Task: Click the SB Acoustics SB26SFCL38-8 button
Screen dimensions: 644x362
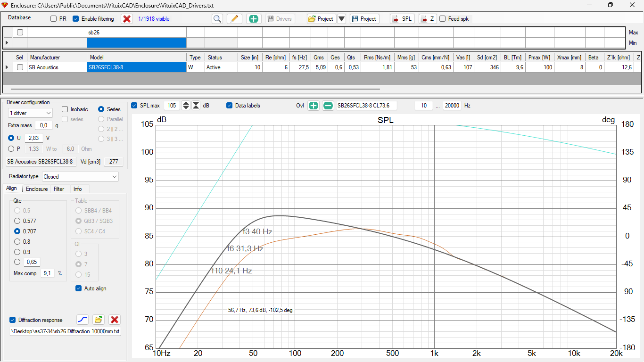Action: click(40, 162)
